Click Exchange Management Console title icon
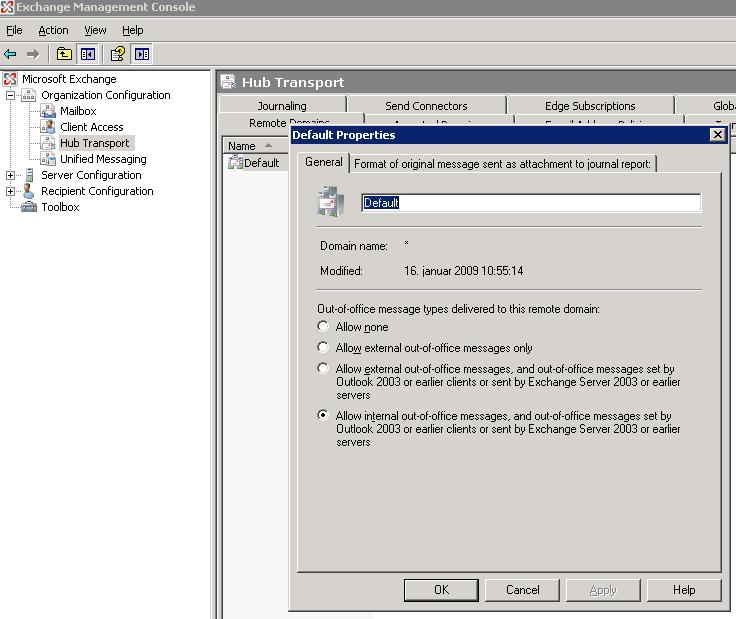 (7, 7)
